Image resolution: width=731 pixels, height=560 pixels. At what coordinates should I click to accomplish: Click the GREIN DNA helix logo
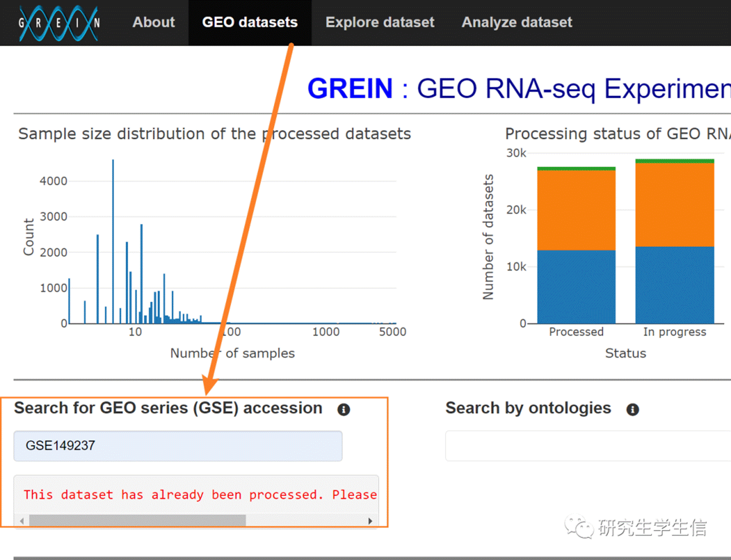click(x=59, y=23)
